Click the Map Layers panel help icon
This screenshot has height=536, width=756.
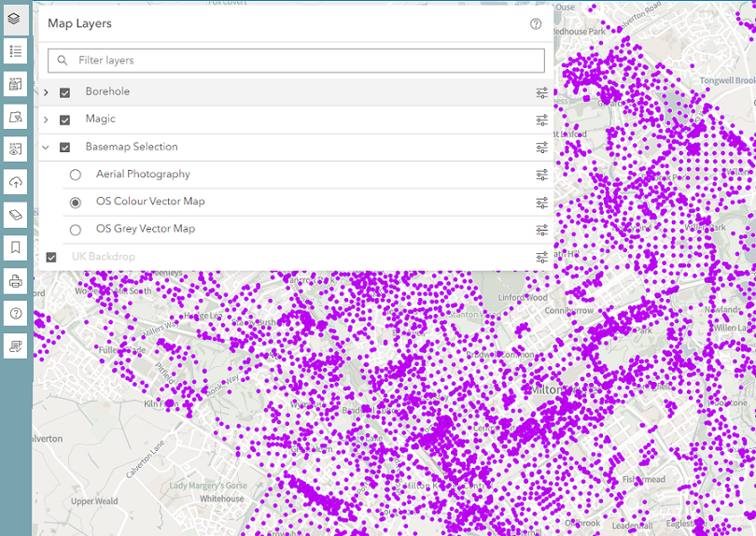click(536, 24)
